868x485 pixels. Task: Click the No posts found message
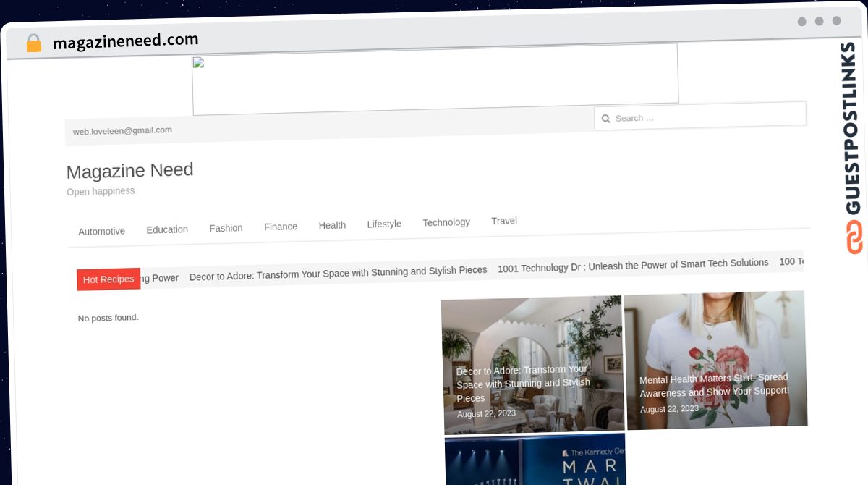click(x=108, y=318)
